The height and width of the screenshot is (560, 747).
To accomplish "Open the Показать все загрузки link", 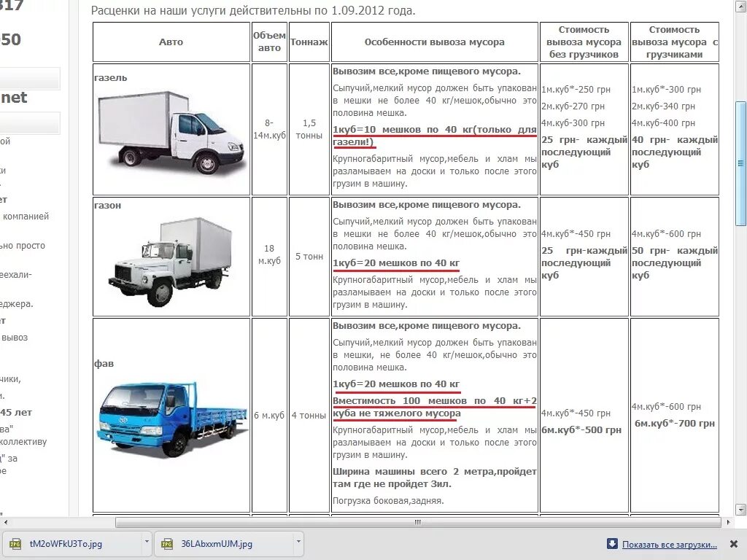I will (x=670, y=544).
